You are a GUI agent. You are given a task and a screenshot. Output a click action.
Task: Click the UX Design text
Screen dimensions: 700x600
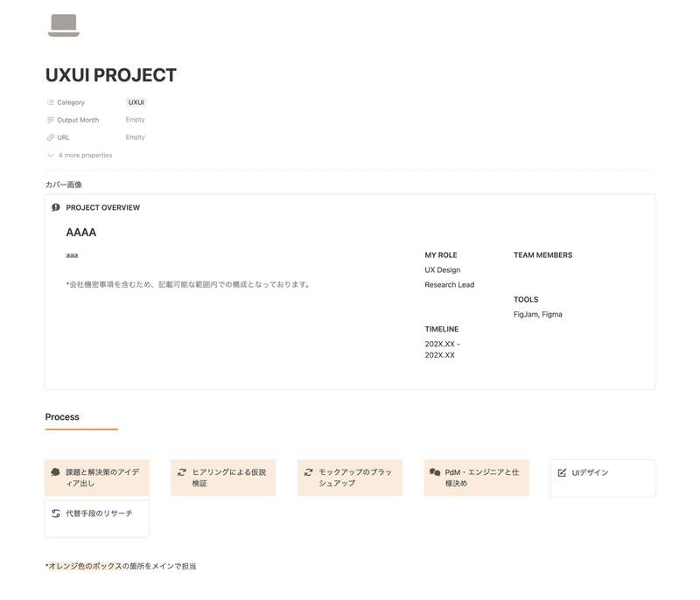click(443, 270)
